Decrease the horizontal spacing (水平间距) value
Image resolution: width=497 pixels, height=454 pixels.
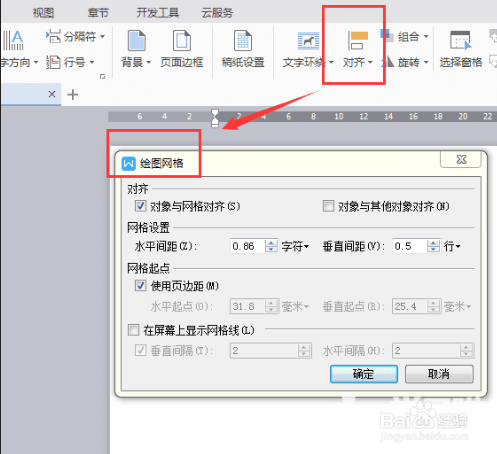271,250
